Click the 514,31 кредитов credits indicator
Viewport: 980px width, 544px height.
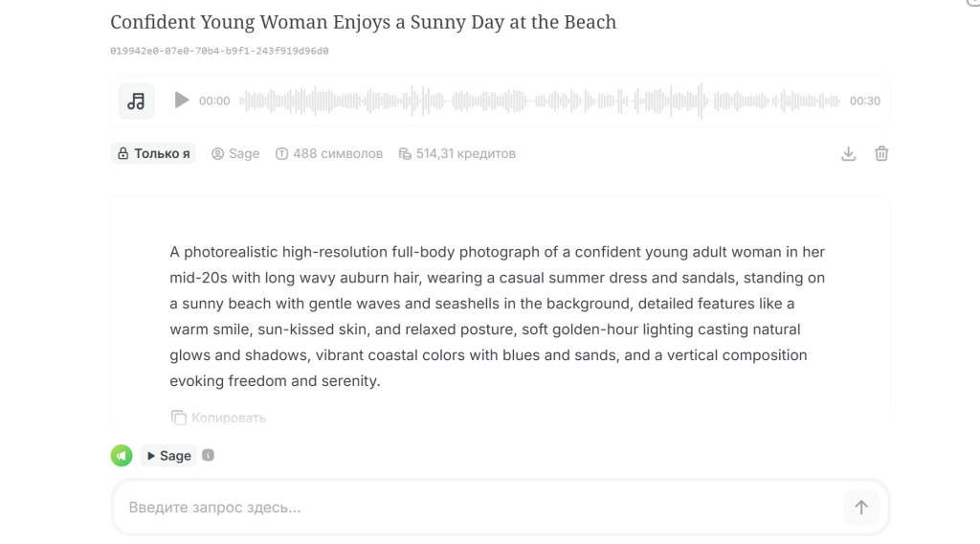click(x=457, y=154)
